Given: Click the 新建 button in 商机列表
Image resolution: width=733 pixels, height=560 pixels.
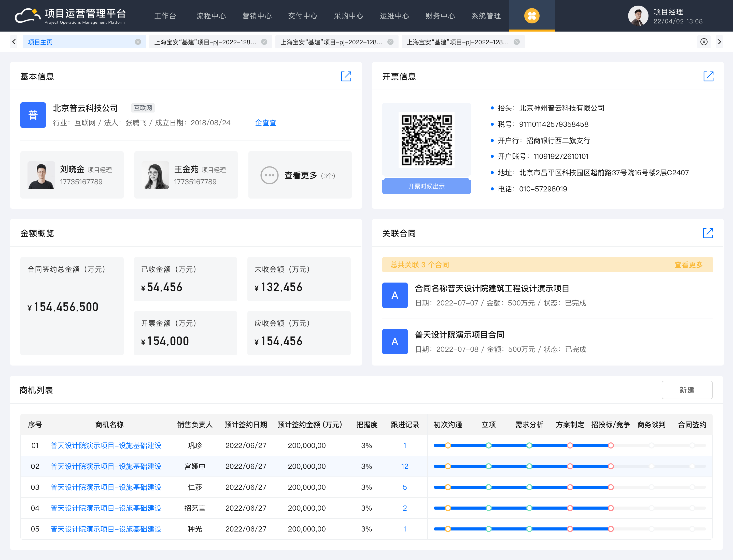Looking at the screenshot, I should click(687, 390).
